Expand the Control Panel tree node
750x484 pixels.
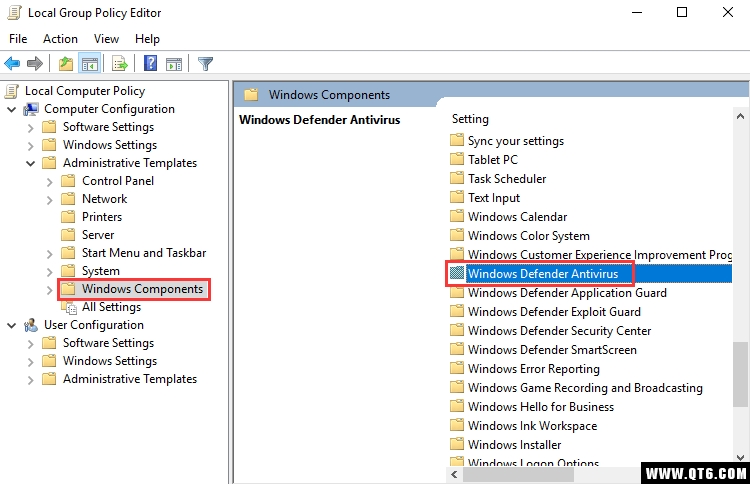[50, 182]
